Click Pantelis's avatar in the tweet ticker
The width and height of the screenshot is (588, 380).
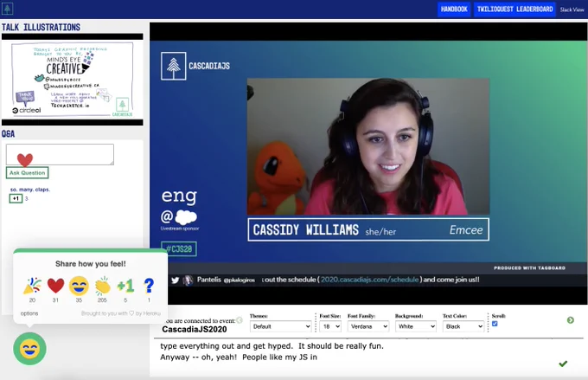188,280
